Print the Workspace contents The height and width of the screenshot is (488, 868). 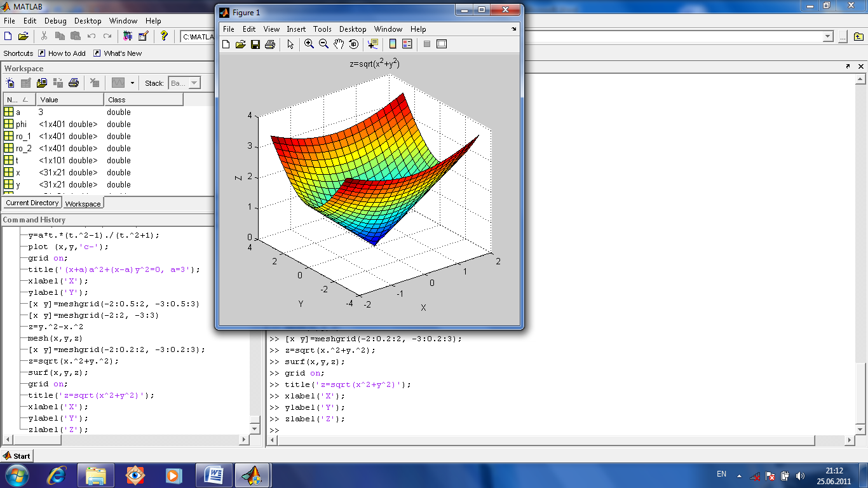(x=74, y=83)
